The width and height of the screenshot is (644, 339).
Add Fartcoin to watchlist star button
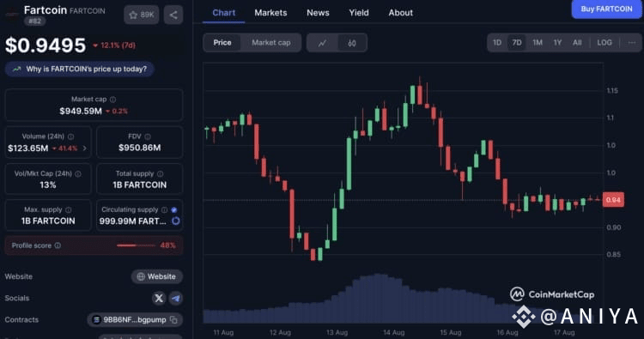[x=142, y=15]
